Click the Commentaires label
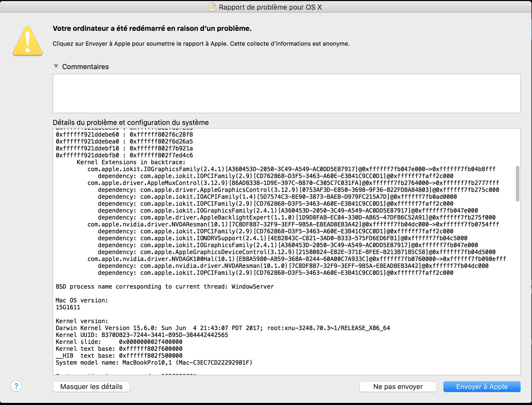 (86, 67)
